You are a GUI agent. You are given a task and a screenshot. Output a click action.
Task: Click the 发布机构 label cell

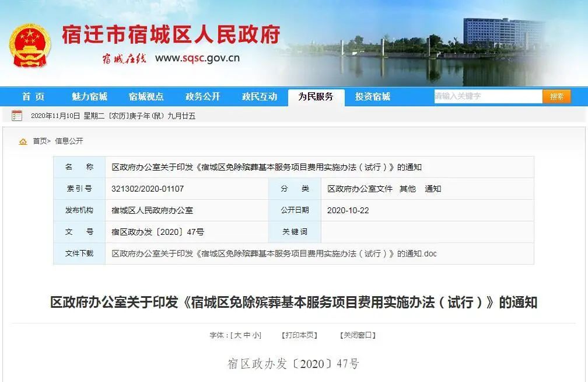(79, 210)
